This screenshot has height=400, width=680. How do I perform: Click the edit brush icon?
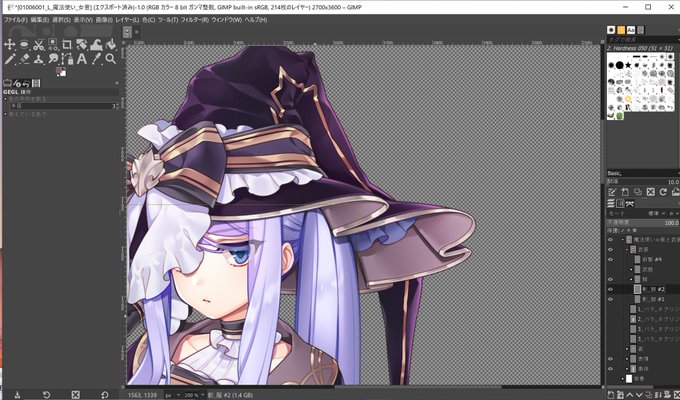pos(612,192)
